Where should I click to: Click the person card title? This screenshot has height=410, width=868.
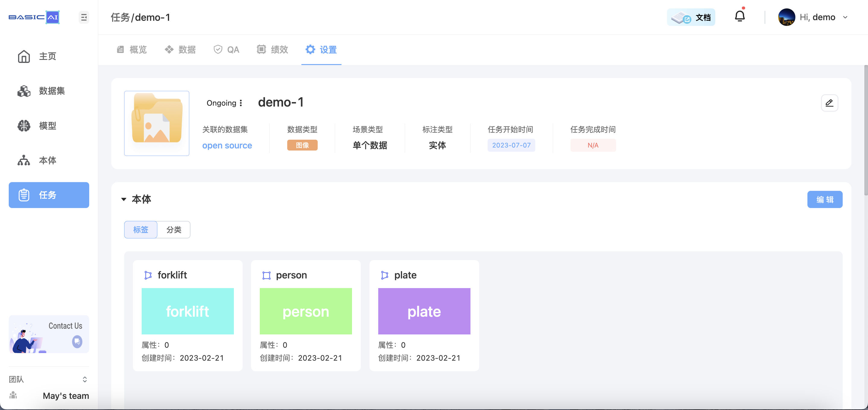click(291, 275)
